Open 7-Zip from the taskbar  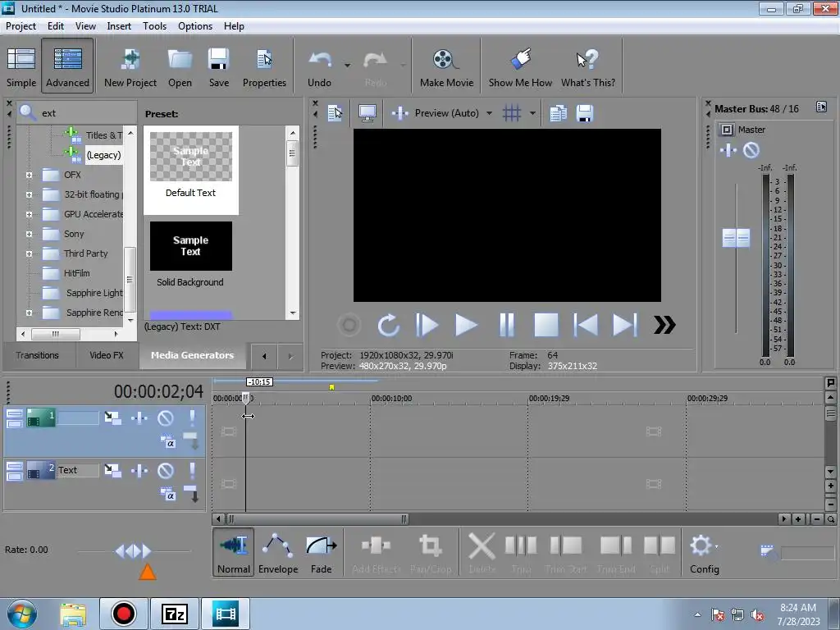tap(174, 614)
